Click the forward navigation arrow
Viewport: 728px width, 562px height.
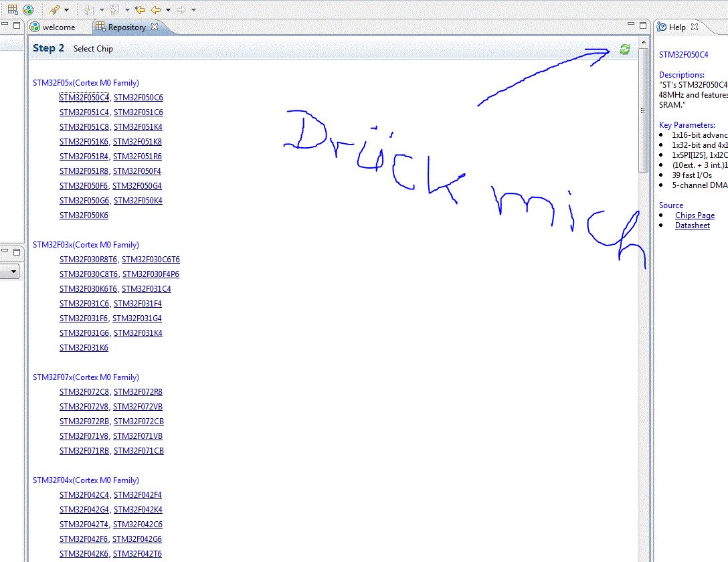coord(181,10)
